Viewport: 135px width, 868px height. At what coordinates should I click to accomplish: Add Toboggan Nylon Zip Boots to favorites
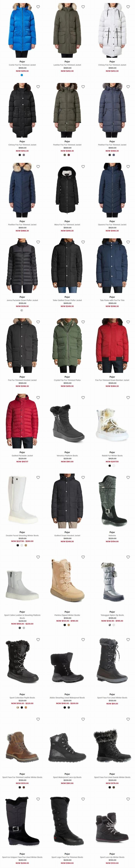click(128, 557)
